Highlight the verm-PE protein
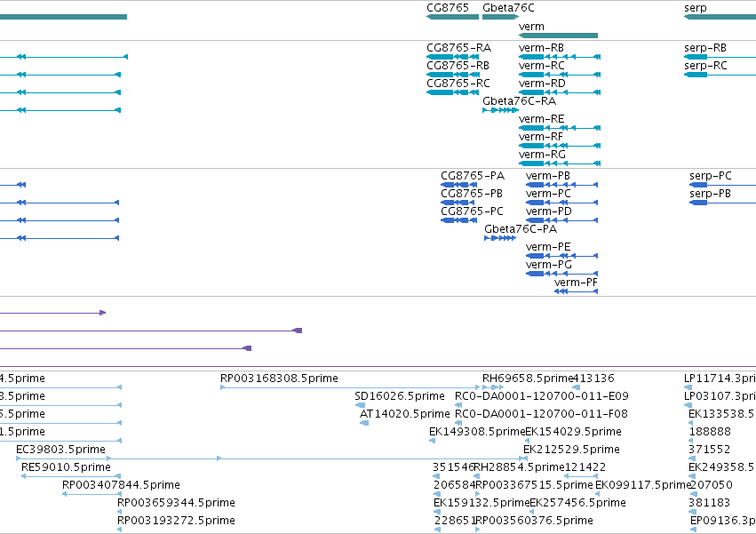Screen dimensions: 756x534 (x=548, y=247)
